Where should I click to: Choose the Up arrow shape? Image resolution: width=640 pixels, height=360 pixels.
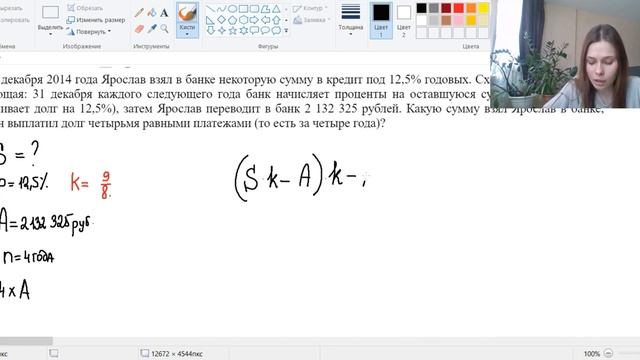[x=276, y=20]
